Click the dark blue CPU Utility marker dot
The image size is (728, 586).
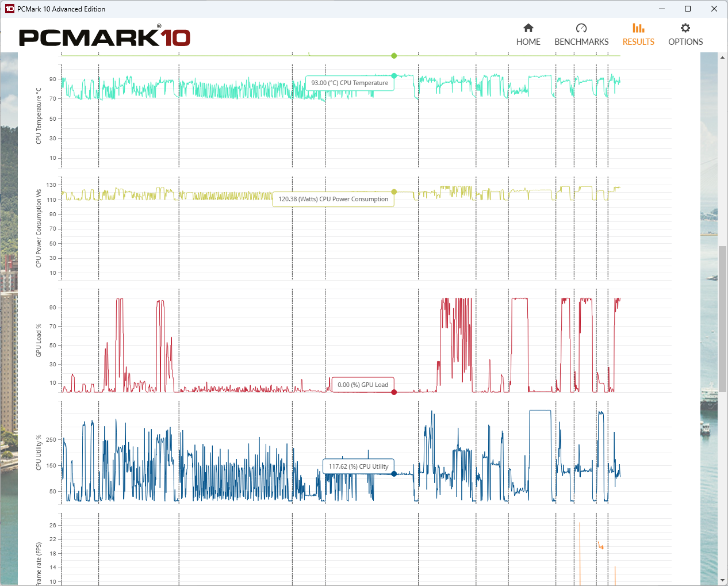394,474
